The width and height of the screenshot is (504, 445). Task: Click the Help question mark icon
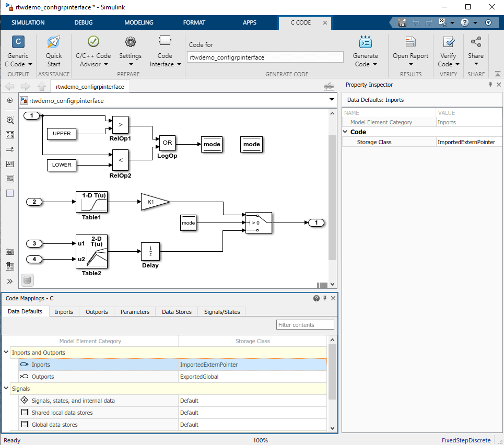tap(465, 22)
